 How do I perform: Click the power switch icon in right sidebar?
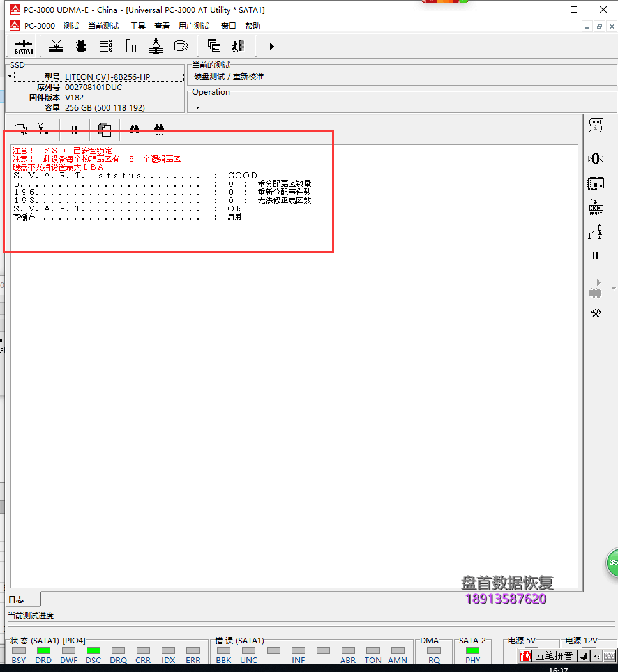coord(596,232)
